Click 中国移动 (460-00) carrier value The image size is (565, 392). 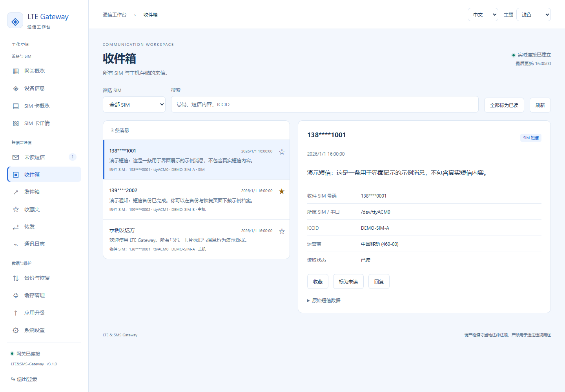[380, 244]
